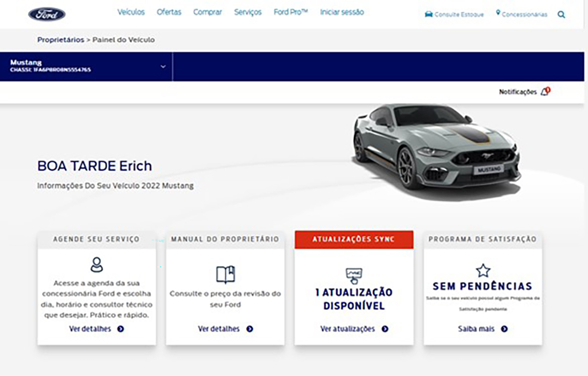Go to the Proprietários breadcrumb link

[61, 40]
